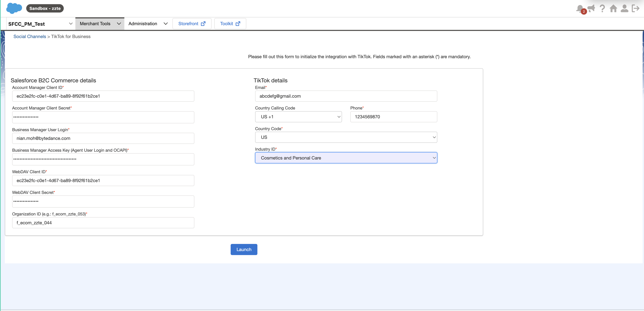Open the Country Code dropdown
The width and height of the screenshot is (644, 311).
coord(346,137)
